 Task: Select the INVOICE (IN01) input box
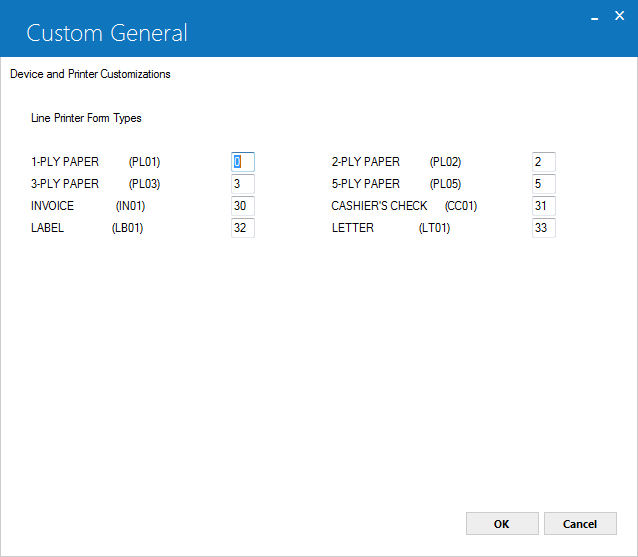point(243,206)
